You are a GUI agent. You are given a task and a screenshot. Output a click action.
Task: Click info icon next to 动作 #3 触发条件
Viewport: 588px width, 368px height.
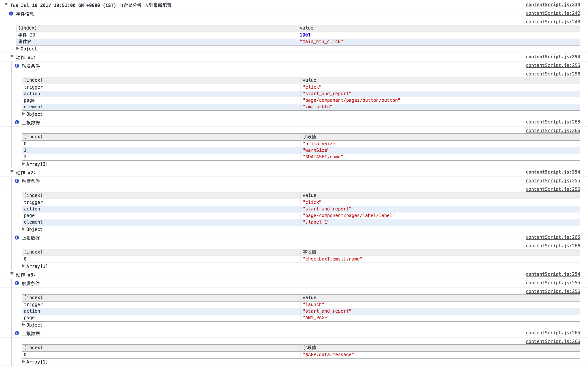click(17, 283)
